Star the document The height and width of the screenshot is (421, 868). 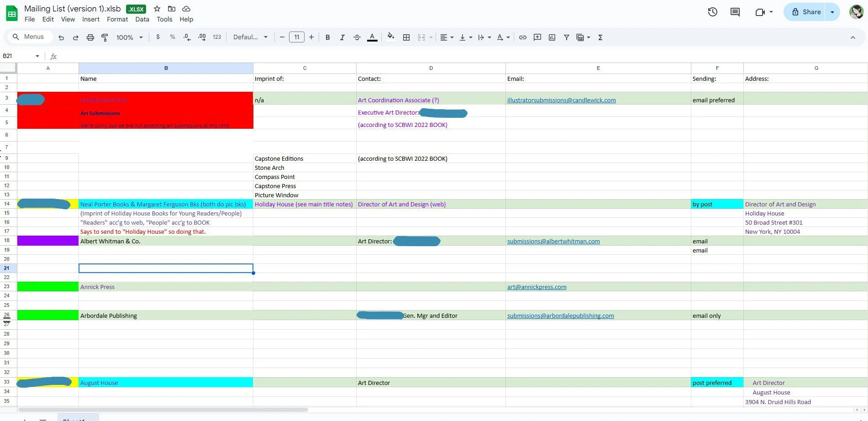[x=157, y=9]
